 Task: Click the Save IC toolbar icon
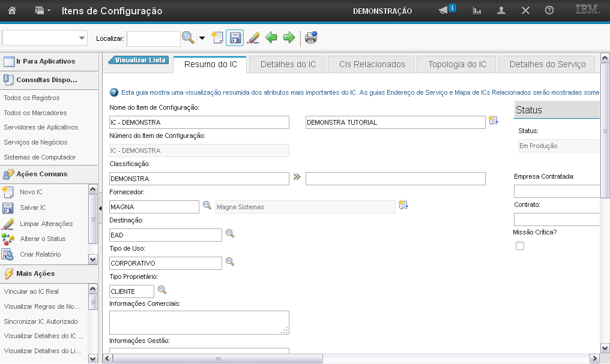[234, 38]
